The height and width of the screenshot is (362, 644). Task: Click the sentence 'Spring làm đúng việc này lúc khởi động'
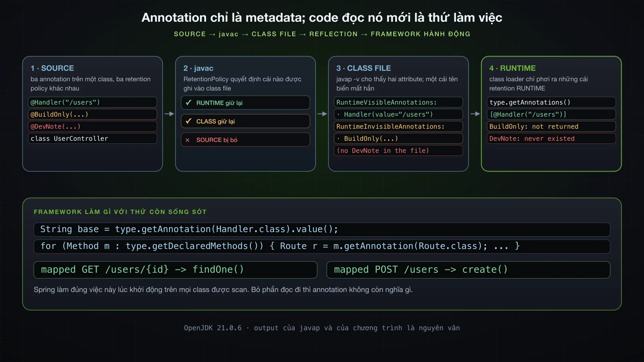click(x=223, y=290)
